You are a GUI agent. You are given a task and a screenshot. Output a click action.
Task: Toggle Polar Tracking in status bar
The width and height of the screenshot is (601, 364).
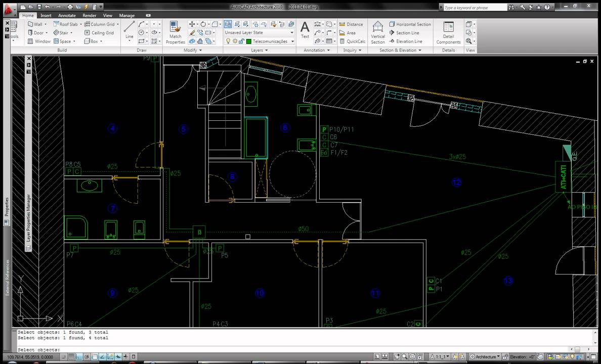87,357
